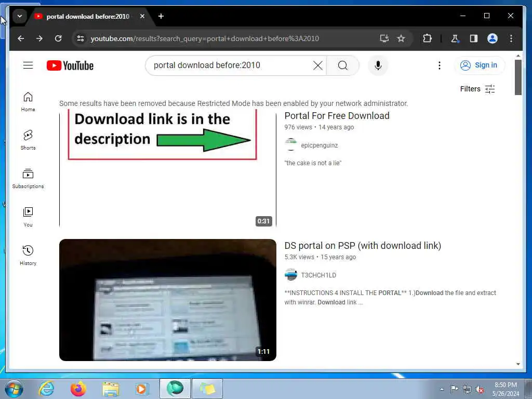This screenshot has height=399, width=532.
Task: Click the Restricted Mode notice text
Action: [233, 103]
